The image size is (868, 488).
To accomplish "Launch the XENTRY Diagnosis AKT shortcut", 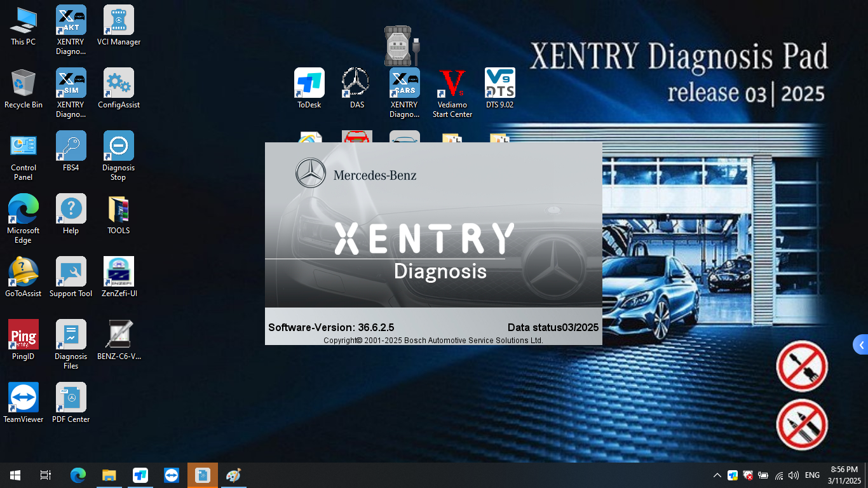I will point(71,22).
